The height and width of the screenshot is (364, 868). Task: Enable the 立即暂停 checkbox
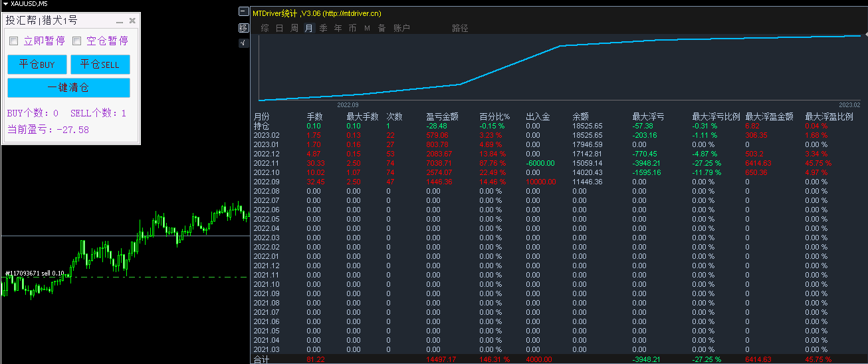[x=14, y=41]
